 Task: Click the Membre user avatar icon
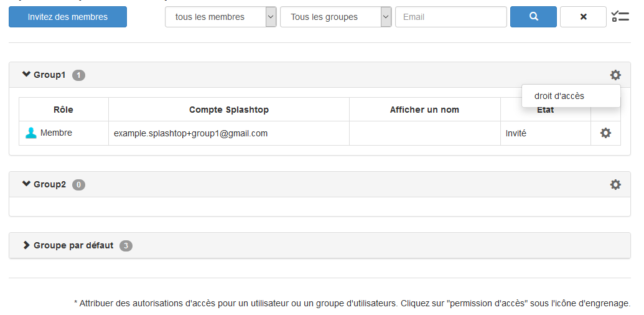(x=31, y=133)
